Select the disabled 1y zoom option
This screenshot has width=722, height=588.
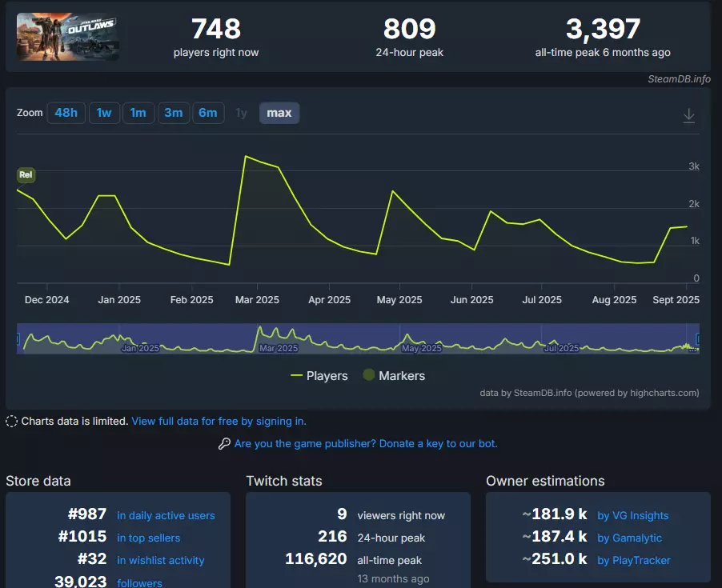click(241, 113)
